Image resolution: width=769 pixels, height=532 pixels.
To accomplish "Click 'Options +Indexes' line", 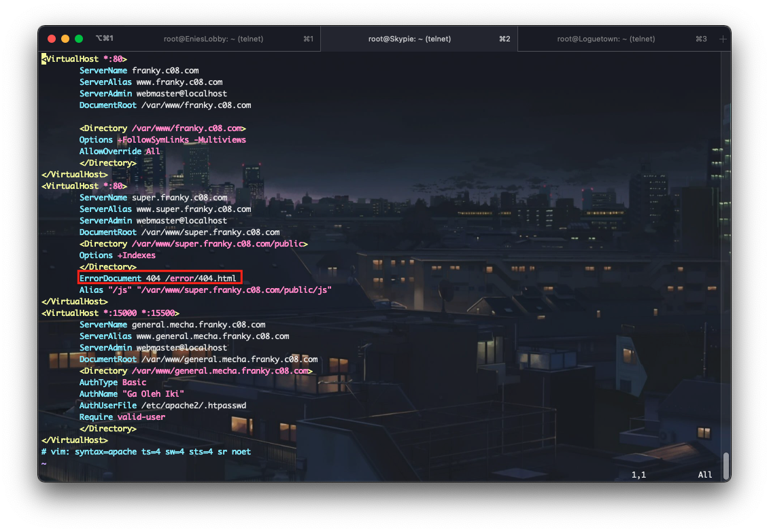I will (x=117, y=255).
